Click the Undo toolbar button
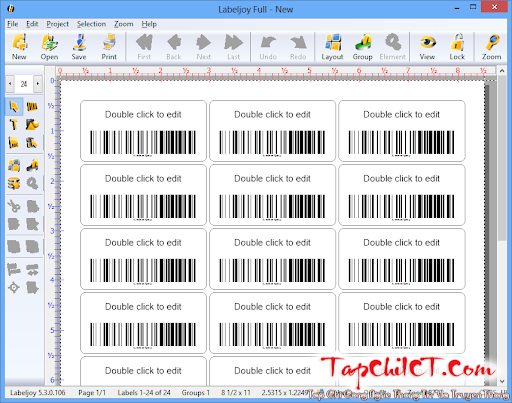The image size is (512, 403). pyautogui.click(x=268, y=47)
